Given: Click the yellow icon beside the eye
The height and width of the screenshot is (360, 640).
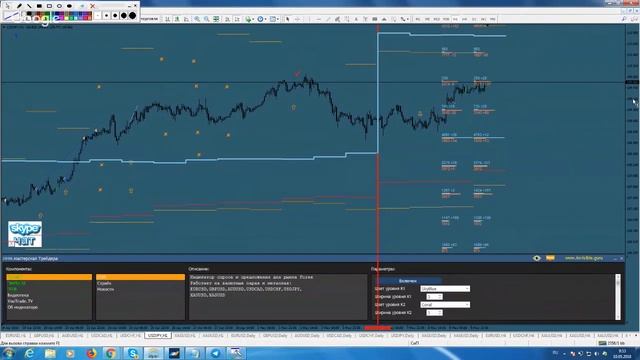Looking at the screenshot, I should tap(550, 258).
